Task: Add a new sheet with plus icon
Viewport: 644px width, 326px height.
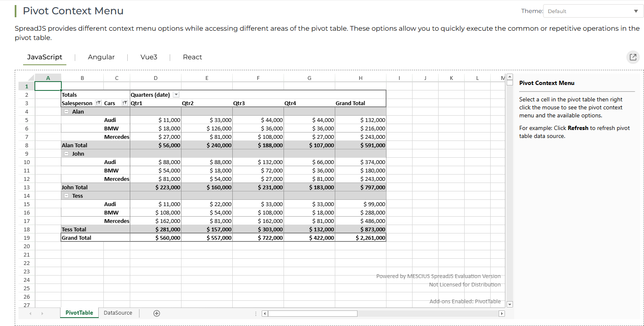Action: 157,313
